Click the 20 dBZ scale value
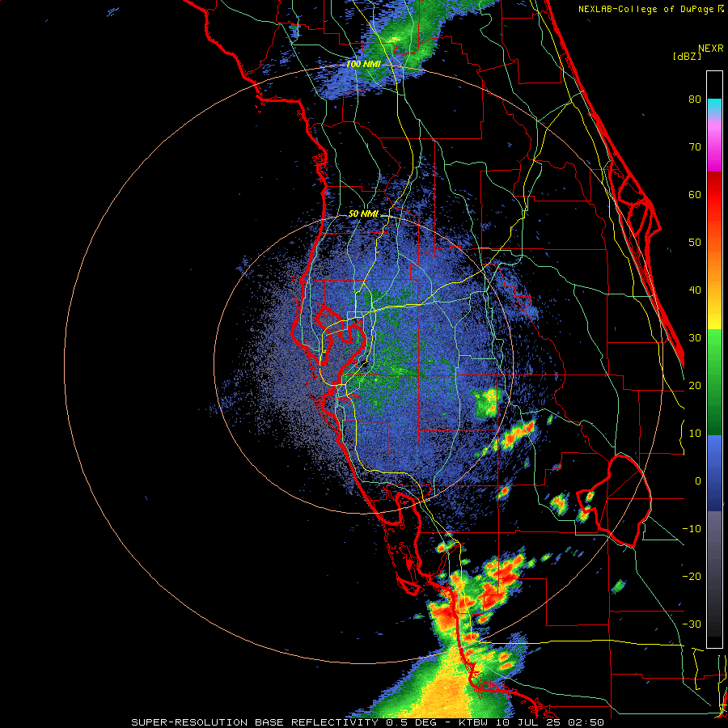 pos(695,386)
